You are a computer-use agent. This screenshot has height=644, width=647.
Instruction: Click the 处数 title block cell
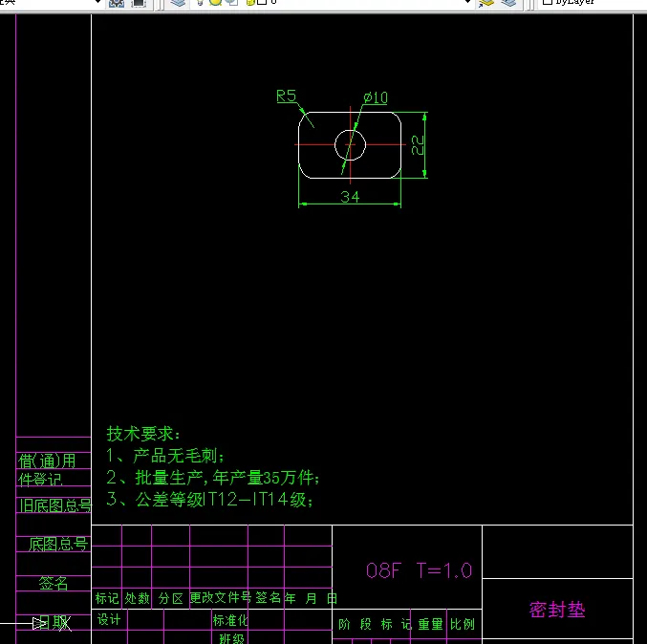pos(137,598)
